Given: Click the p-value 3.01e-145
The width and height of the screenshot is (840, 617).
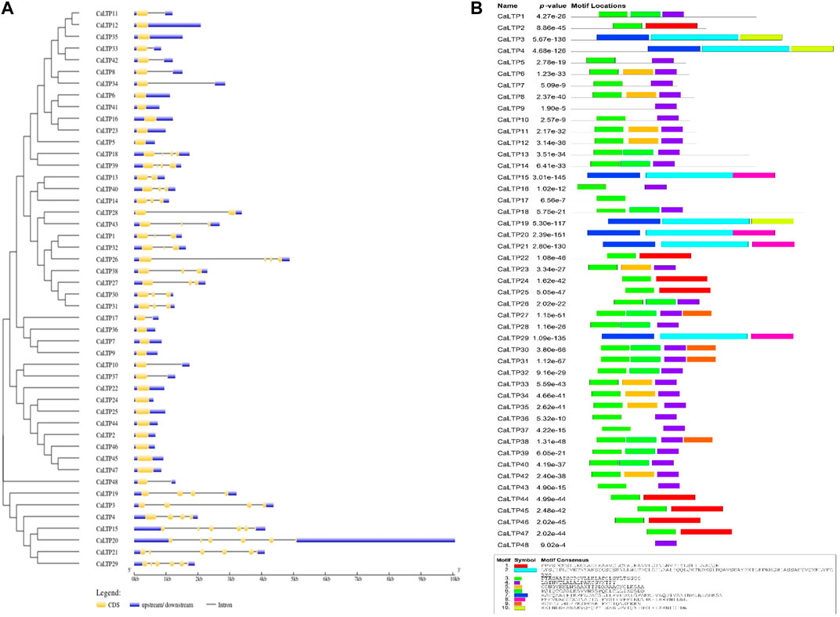Looking at the screenshot, I should 549,177.
